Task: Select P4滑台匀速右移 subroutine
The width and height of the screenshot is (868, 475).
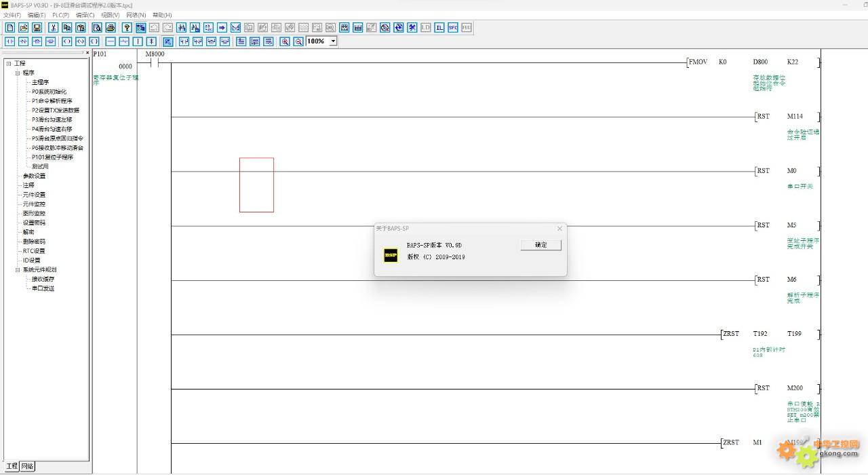Action: pyautogui.click(x=52, y=129)
